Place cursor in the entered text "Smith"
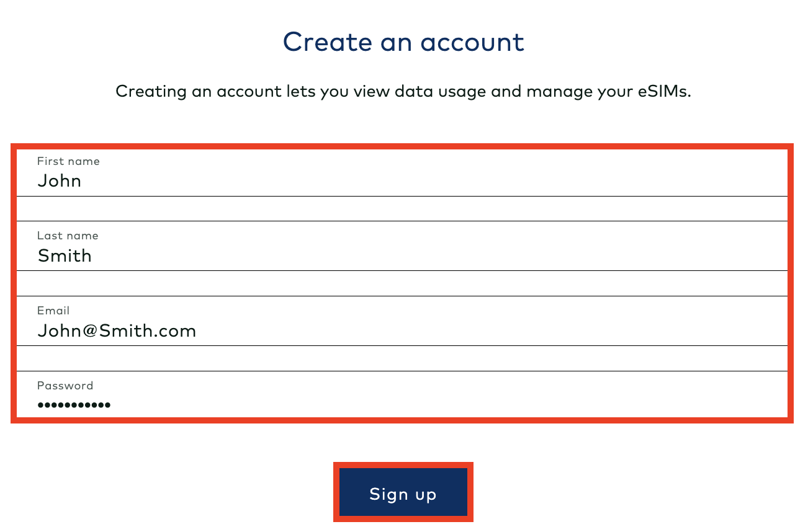This screenshot has height=532, width=808. pyautogui.click(x=65, y=255)
